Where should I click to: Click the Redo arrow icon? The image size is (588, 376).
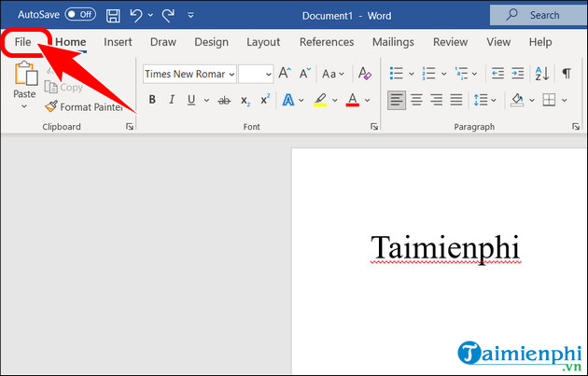(168, 15)
